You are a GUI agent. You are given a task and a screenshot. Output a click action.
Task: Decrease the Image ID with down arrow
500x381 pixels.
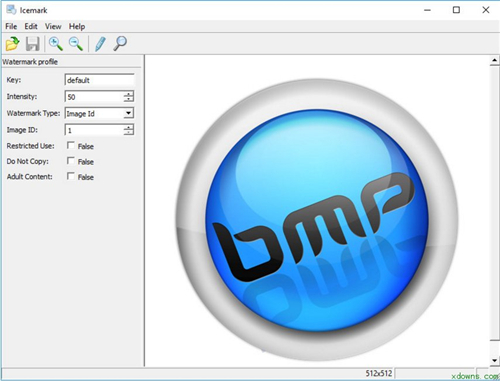pyautogui.click(x=128, y=132)
